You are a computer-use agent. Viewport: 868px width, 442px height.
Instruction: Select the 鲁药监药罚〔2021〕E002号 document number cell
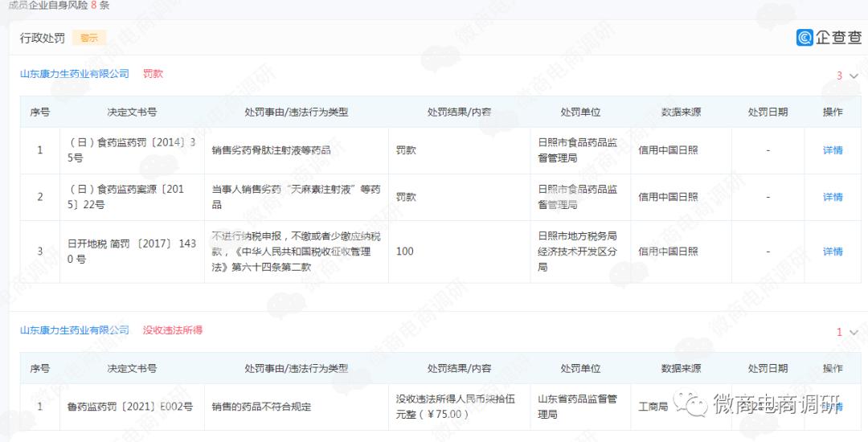pos(130,407)
